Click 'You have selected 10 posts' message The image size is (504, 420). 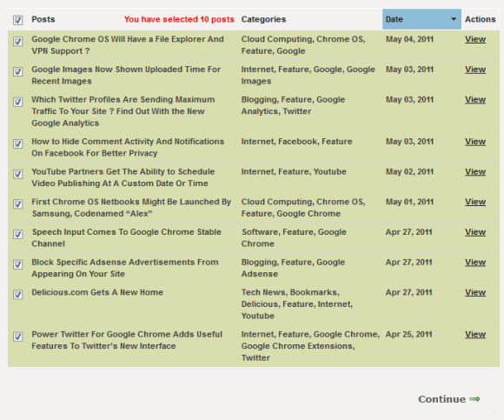(x=179, y=19)
